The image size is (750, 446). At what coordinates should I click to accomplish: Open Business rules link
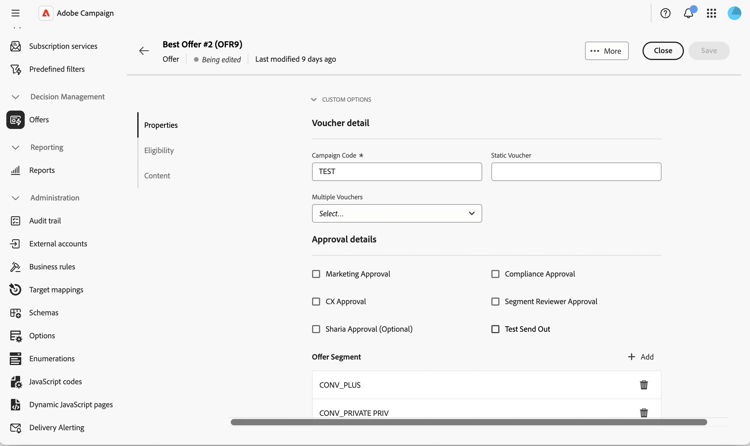pyautogui.click(x=52, y=267)
